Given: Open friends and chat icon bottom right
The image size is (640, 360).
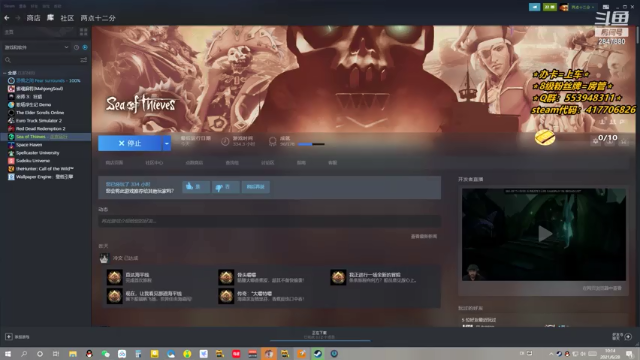Looking at the screenshot, I should [628, 337].
